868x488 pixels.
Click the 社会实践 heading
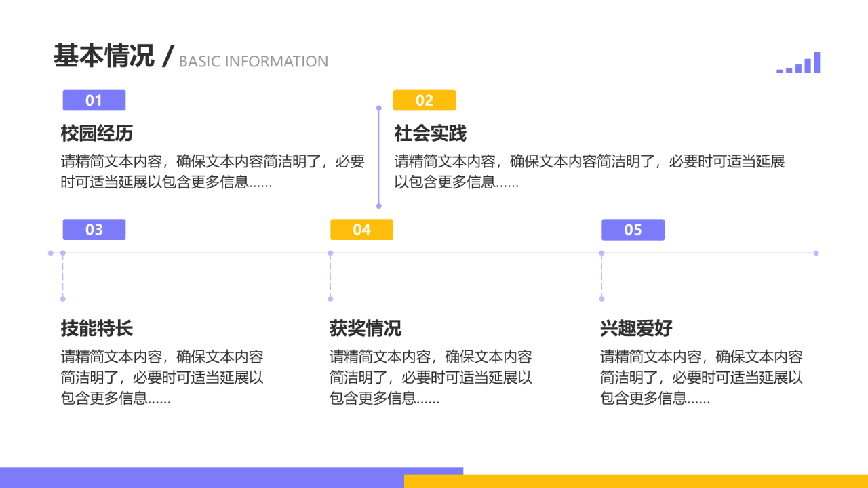click(431, 134)
